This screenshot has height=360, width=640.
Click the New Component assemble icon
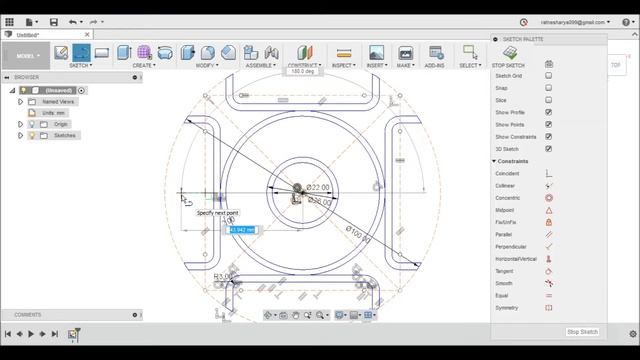click(x=251, y=53)
